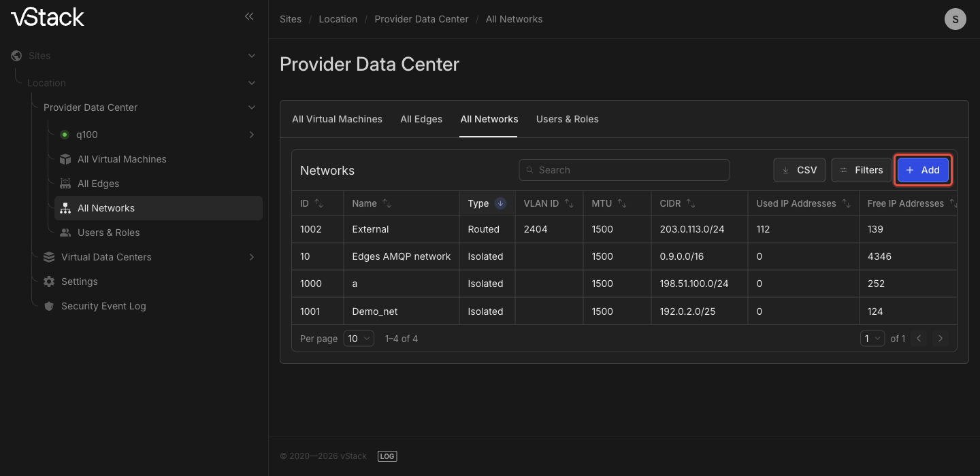Click free IP count 4346

click(879, 256)
